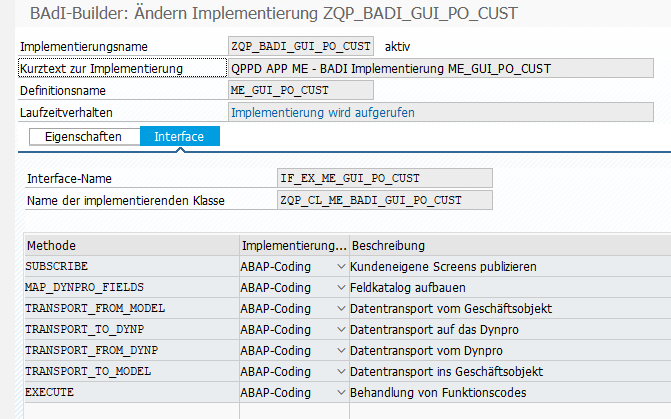
Task: Click the Definitionsname field ME_GUI_PO_CUST
Action: pyautogui.click(x=301, y=90)
